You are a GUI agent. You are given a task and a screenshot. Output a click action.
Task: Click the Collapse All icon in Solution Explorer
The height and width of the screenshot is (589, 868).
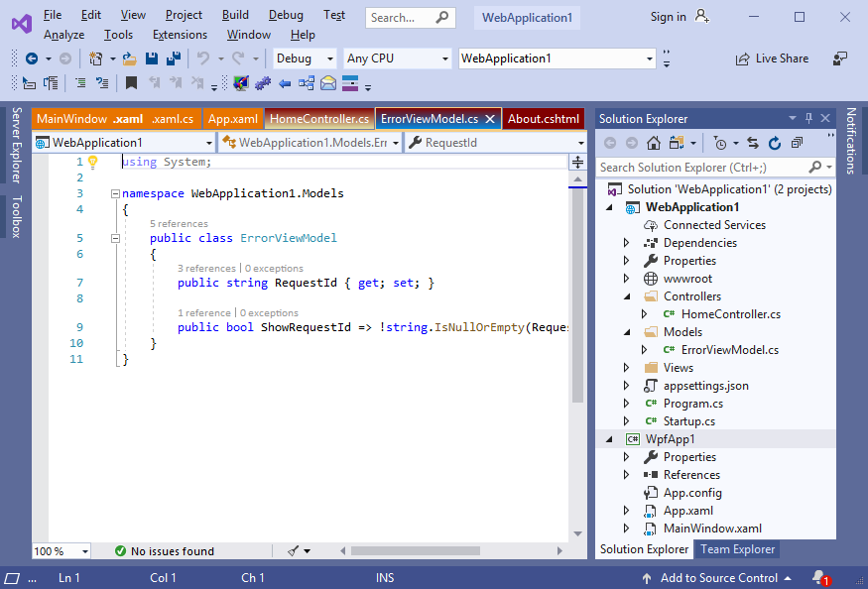point(796,144)
